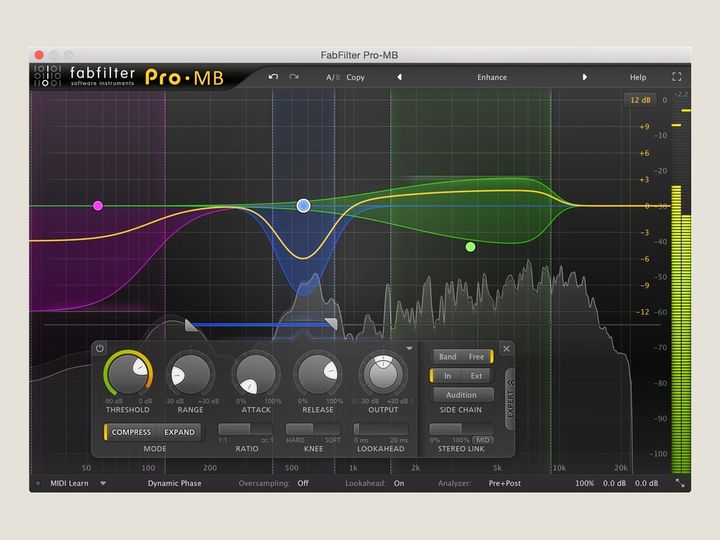The image size is (720, 540).
Task: Toggle the MID stereo link button
Action: point(483,440)
